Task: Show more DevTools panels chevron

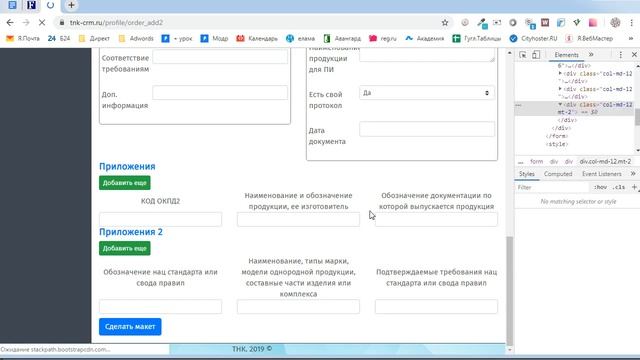Action: tap(591, 55)
